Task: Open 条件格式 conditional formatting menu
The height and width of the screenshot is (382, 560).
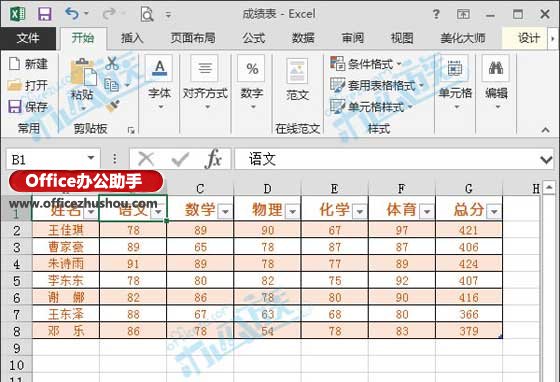Action: click(x=366, y=64)
